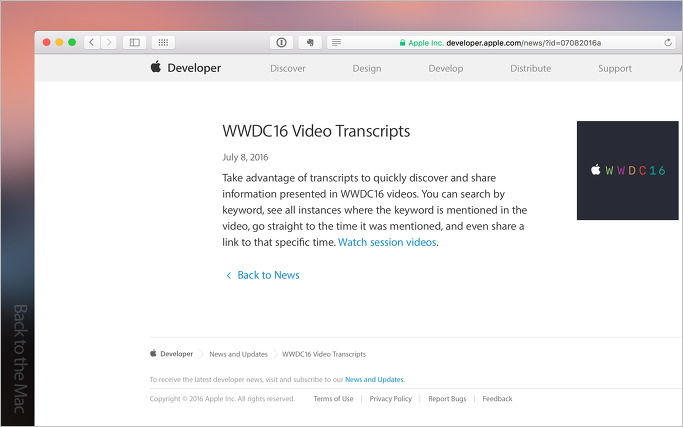This screenshot has width=683, height=427.
Task: Click the July 8, 2016 date text
Action: pyautogui.click(x=245, y=157)
